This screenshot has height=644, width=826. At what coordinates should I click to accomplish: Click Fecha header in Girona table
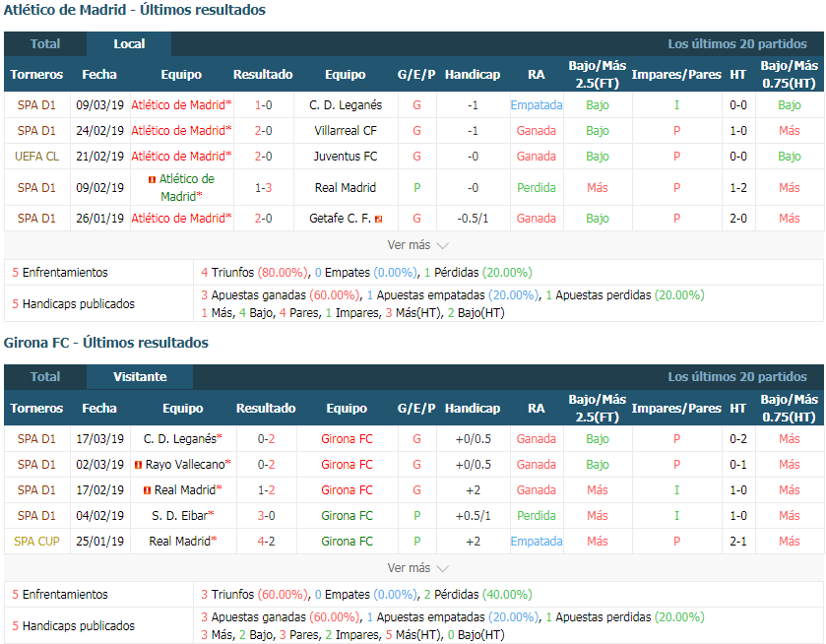tap(99, 408)
